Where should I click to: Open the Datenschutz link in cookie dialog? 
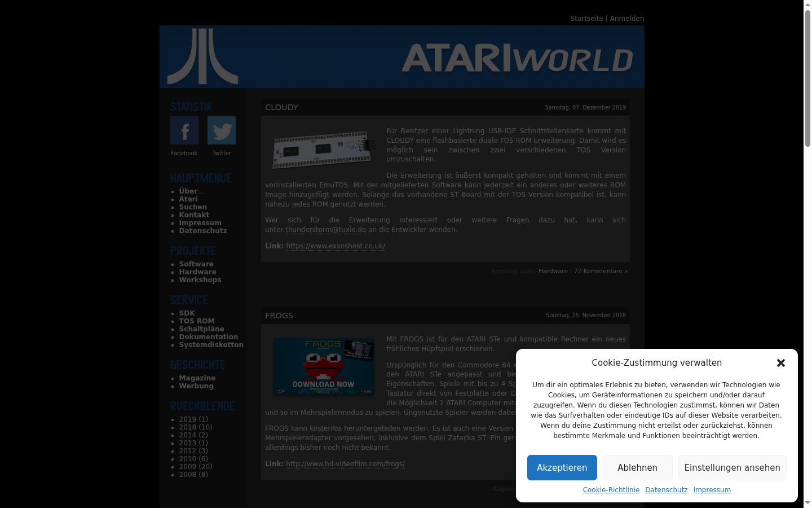[667, 490]
